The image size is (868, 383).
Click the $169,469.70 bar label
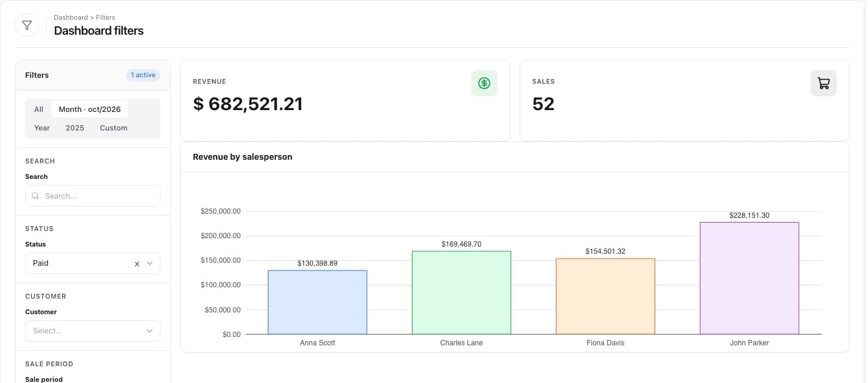pyautogui.click(x=462, y=244)
